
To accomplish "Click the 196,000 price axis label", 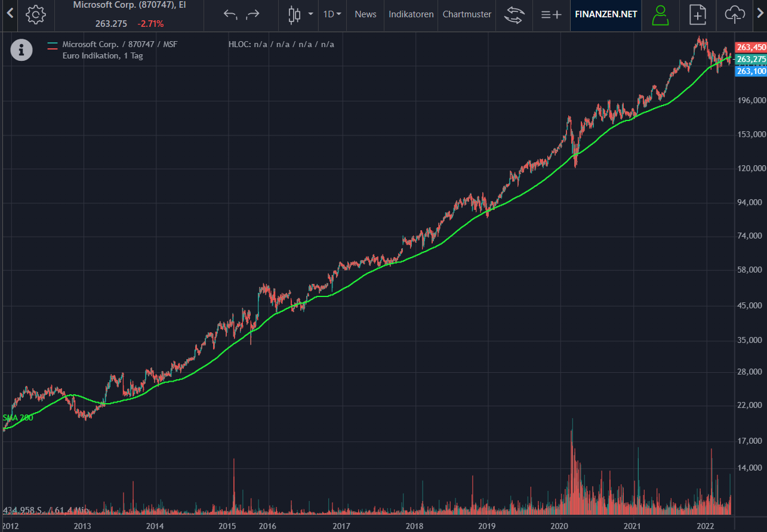I will pos(751,100).
